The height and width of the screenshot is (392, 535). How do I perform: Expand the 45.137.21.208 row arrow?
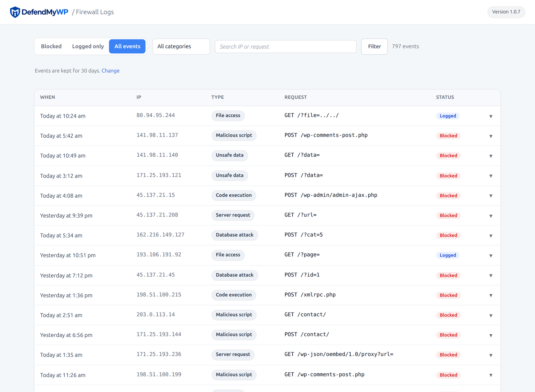pos(491,216)
